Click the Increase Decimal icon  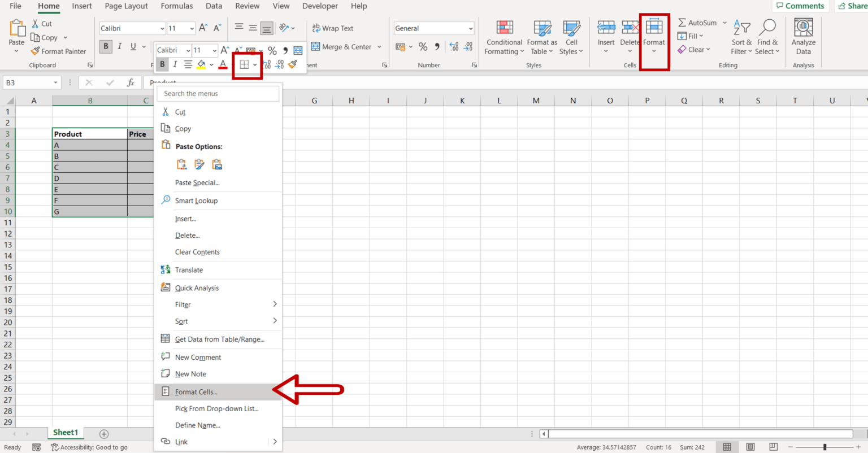tap(454, 47)
